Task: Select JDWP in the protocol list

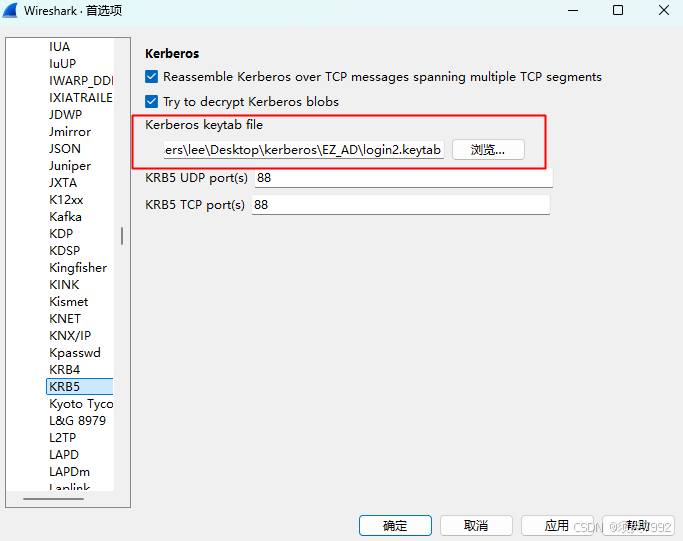Action: coord(65,115)
